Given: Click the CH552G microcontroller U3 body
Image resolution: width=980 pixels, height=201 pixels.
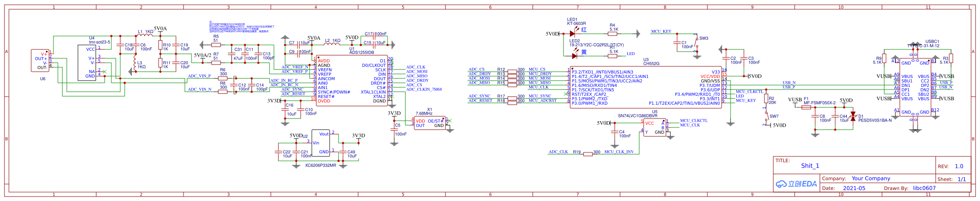Looking at the screenshot, I should point(645,87).
